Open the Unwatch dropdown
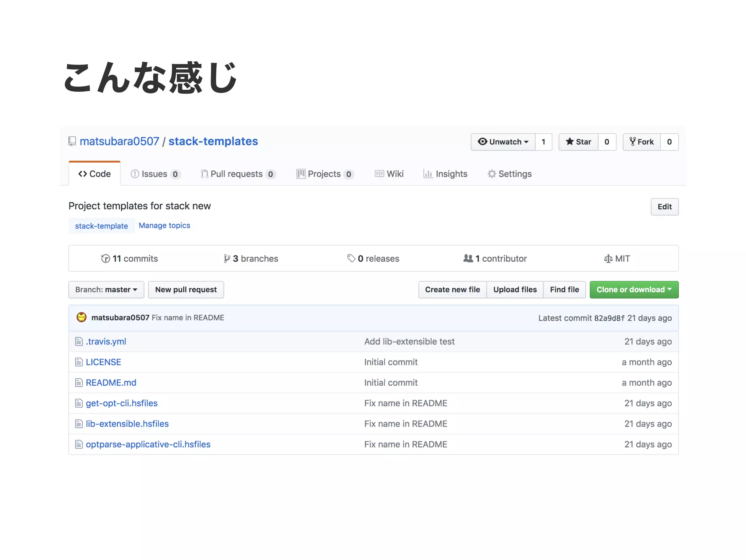The image size is (746, 560). click(503, 142)
